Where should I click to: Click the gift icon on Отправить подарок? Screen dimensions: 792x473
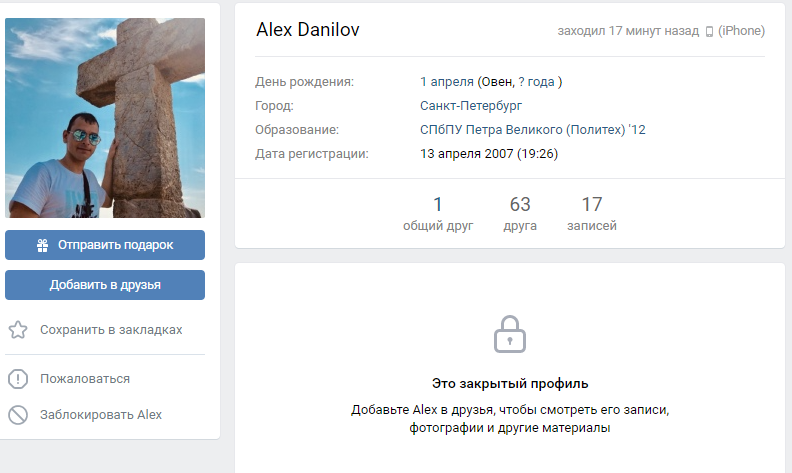[x=42, y=246]
